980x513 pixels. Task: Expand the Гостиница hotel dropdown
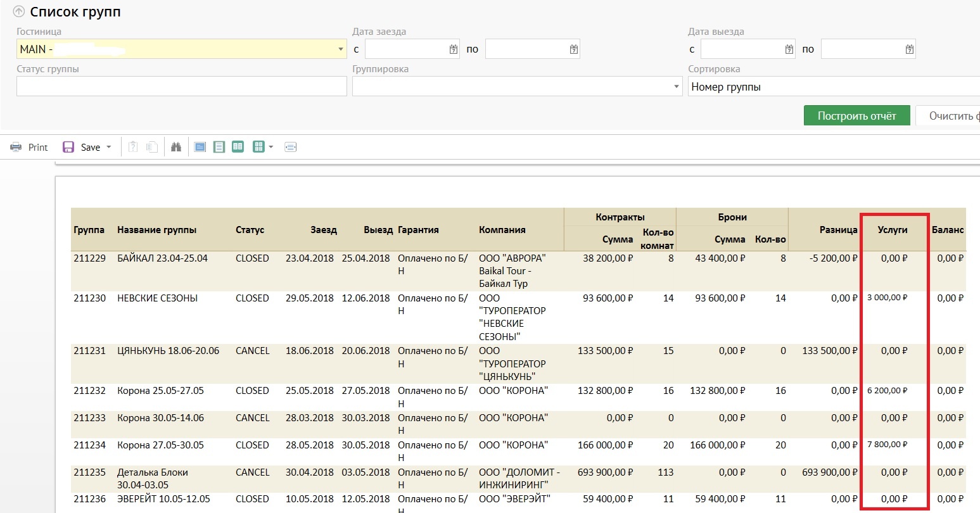341,49
